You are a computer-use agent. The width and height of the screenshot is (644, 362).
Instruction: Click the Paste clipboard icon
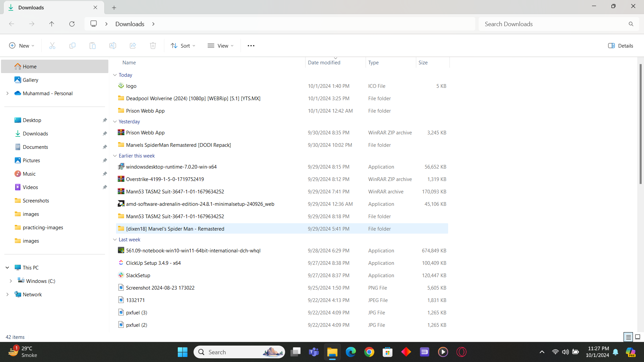(93, 46)
